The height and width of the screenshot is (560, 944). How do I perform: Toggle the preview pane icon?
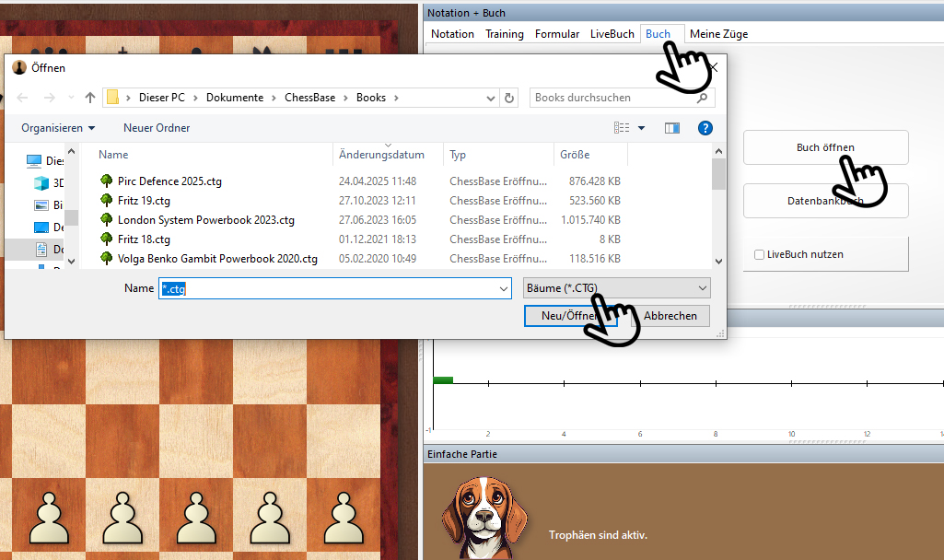[672, 128]
